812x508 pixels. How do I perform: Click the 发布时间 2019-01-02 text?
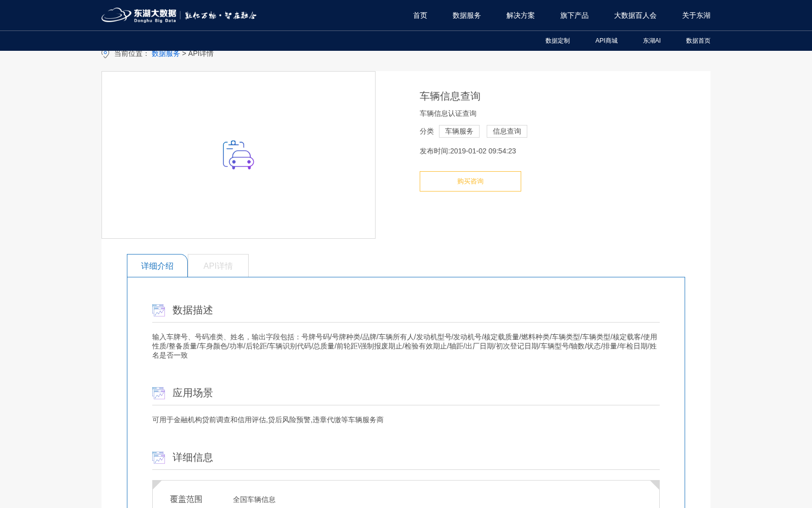pos(468,151)
